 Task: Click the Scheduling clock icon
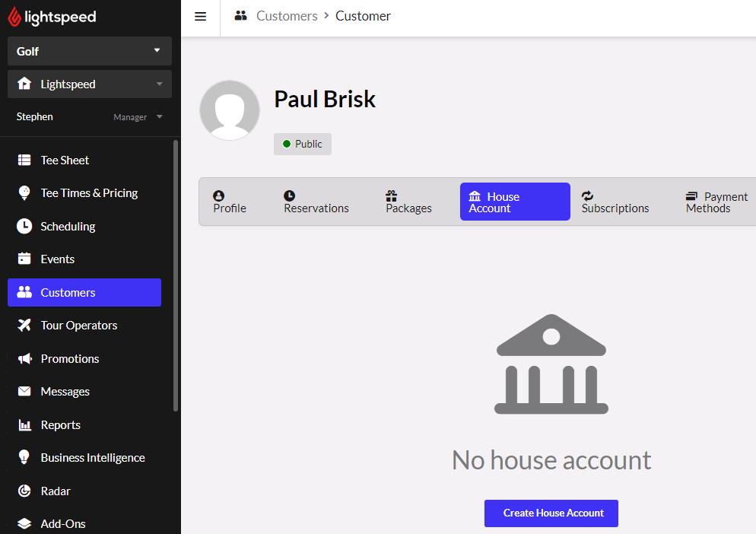24,226
